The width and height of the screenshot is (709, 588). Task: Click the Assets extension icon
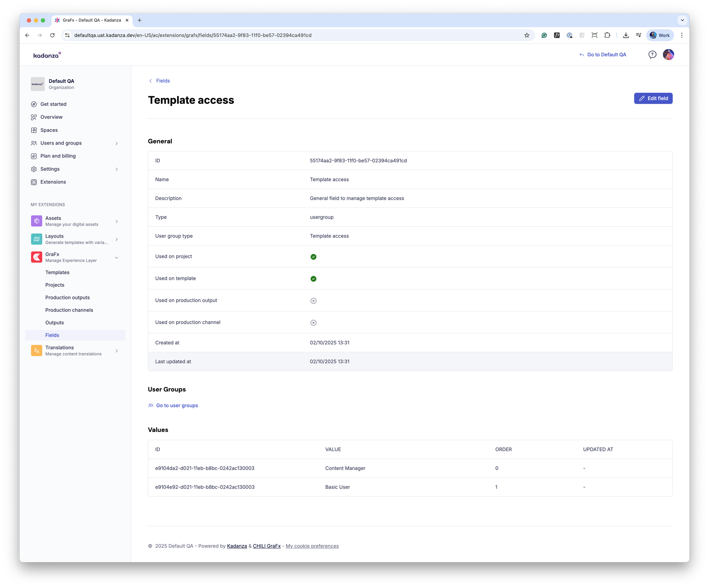point(37,221)
